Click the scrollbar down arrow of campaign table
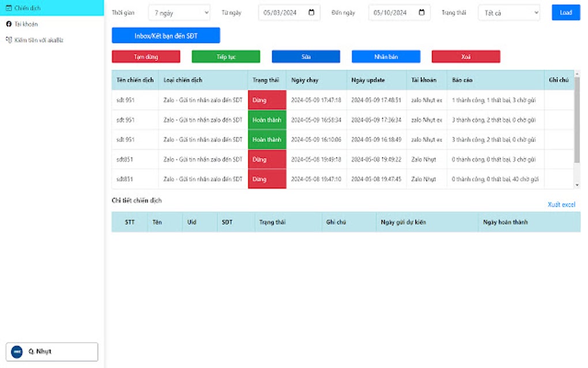Screen dimensions: 588x368 [576, 185]
